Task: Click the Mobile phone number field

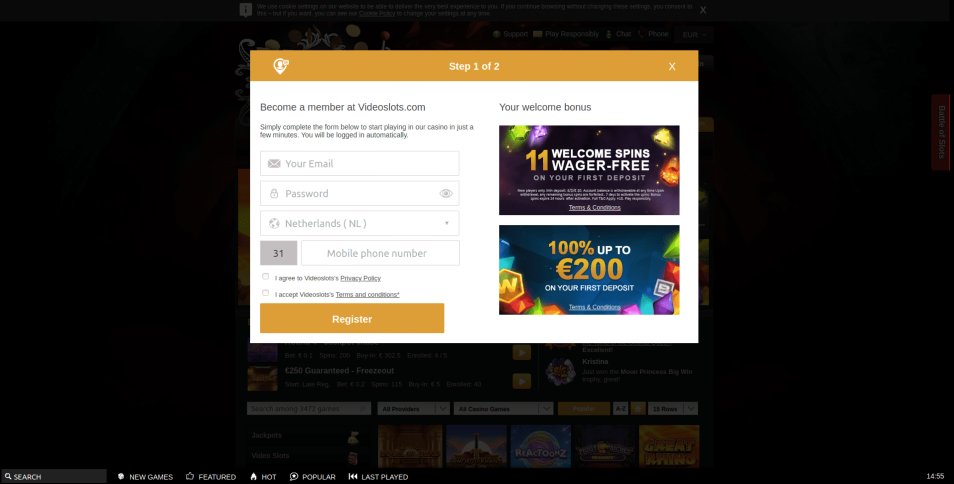Action: (x=380, y=253)
